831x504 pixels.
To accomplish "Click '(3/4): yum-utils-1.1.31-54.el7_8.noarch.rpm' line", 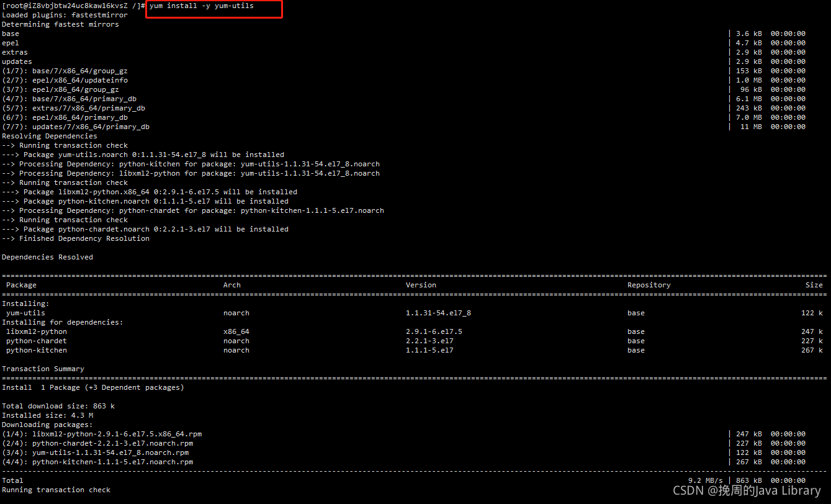I will (95, 452).
